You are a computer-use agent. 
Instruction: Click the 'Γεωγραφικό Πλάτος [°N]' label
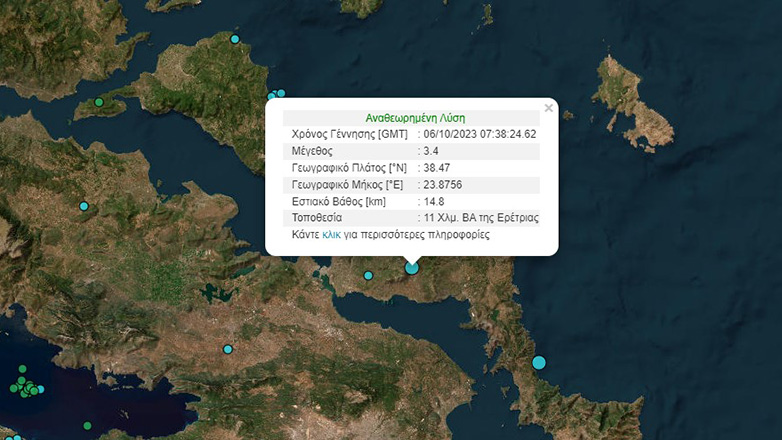click(x=349, y=168)
